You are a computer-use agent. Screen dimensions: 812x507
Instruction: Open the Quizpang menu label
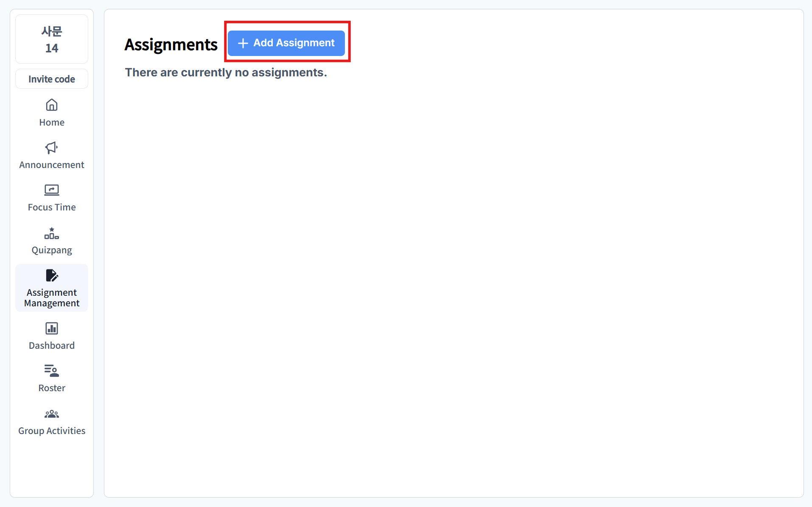pos(52,250)
